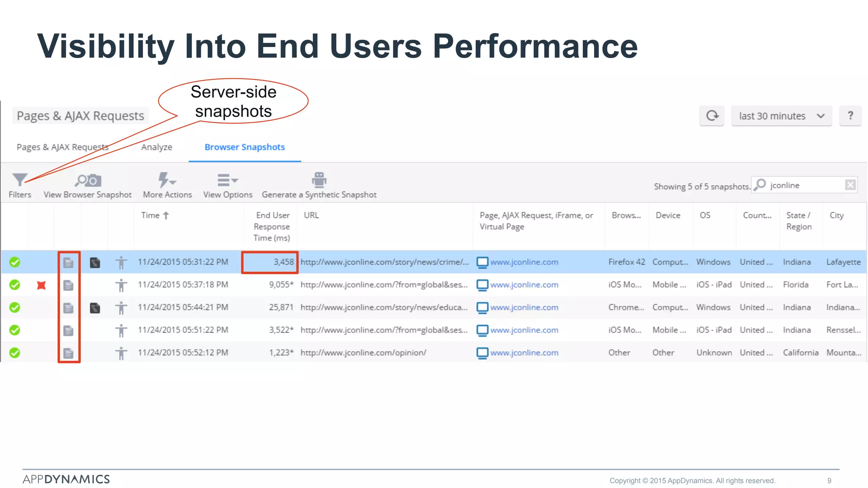Click green status check in 05:37:18 PM row

click(x=15, y=285)
